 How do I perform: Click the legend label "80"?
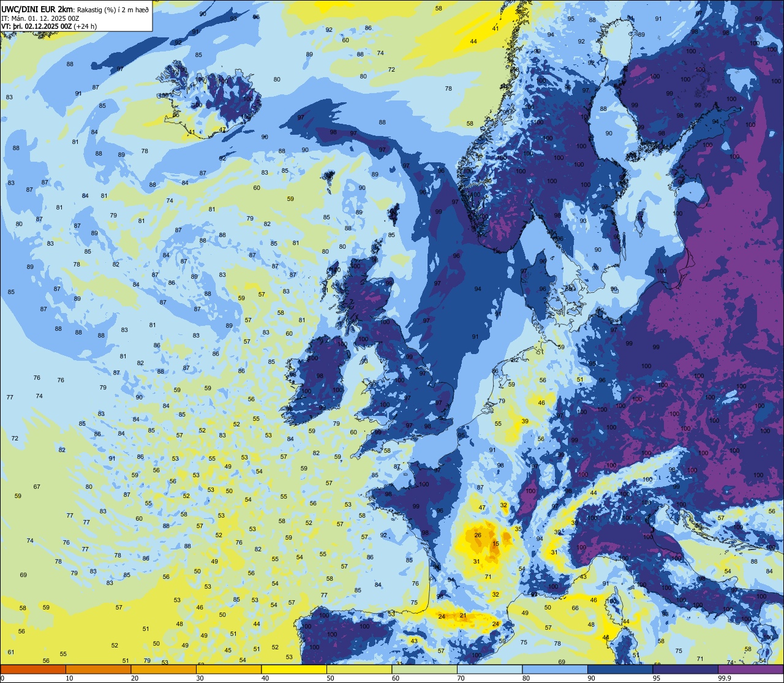(526, 678)
